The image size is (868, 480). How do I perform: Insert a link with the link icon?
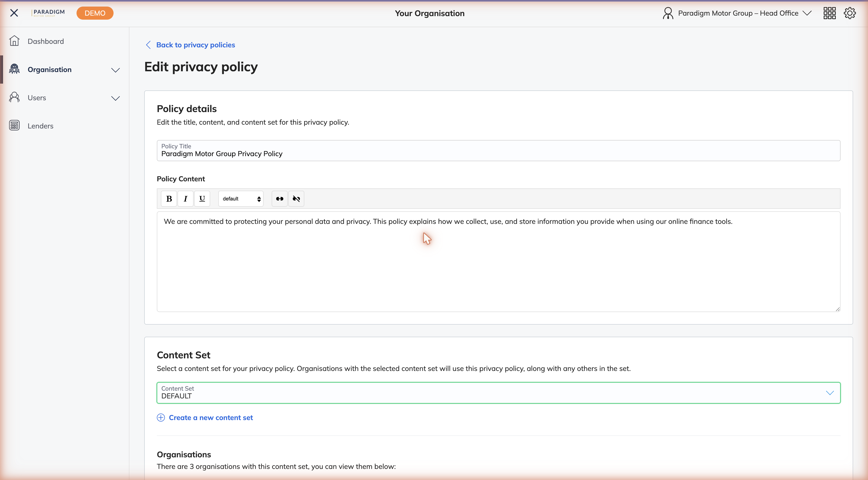pyautogui.click(x=280, y=198)
